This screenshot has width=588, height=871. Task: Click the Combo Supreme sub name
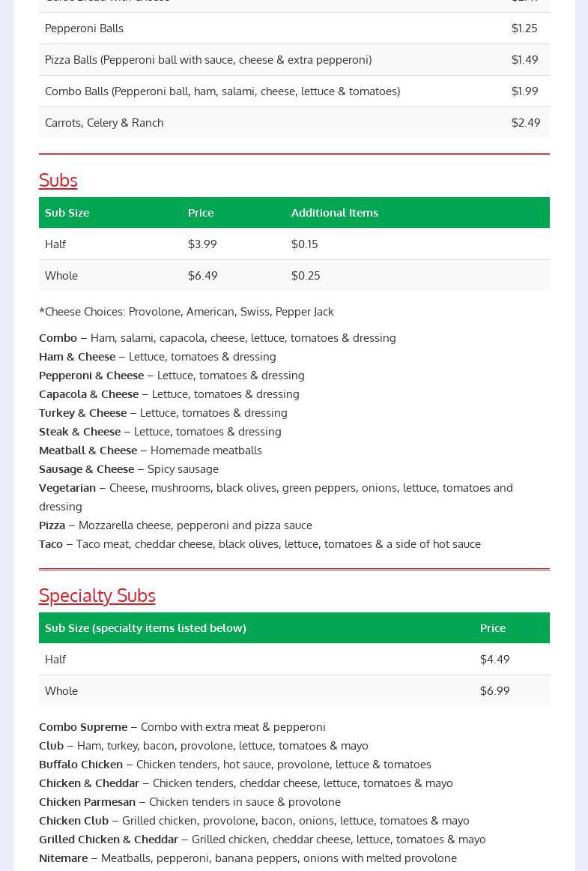click(x=83, y=727)
